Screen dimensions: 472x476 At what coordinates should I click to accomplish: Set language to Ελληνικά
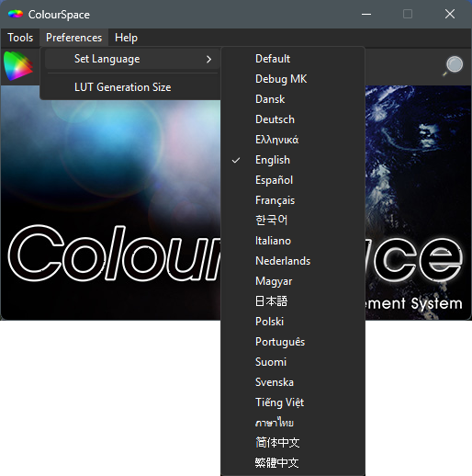click(293, 140)
